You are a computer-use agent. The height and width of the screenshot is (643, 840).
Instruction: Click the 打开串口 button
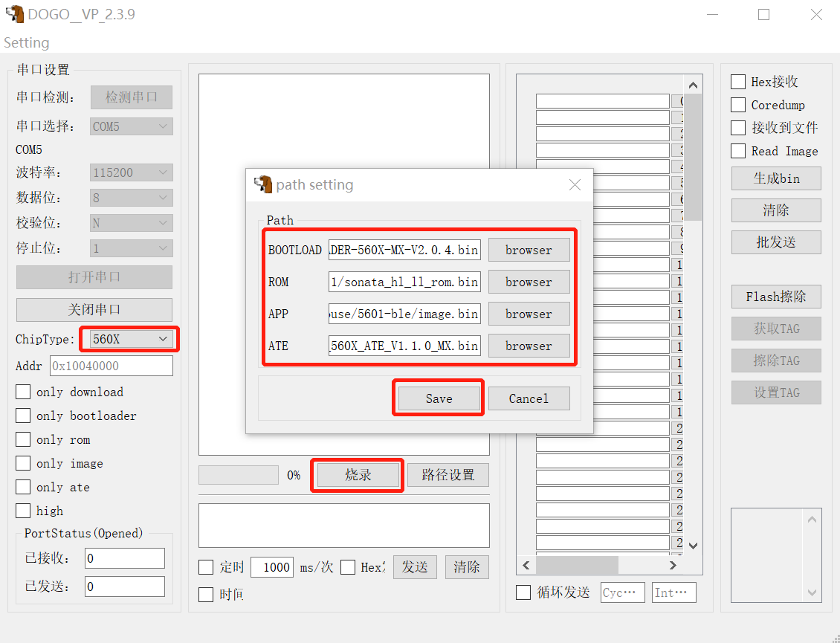[x=94, y=277]
